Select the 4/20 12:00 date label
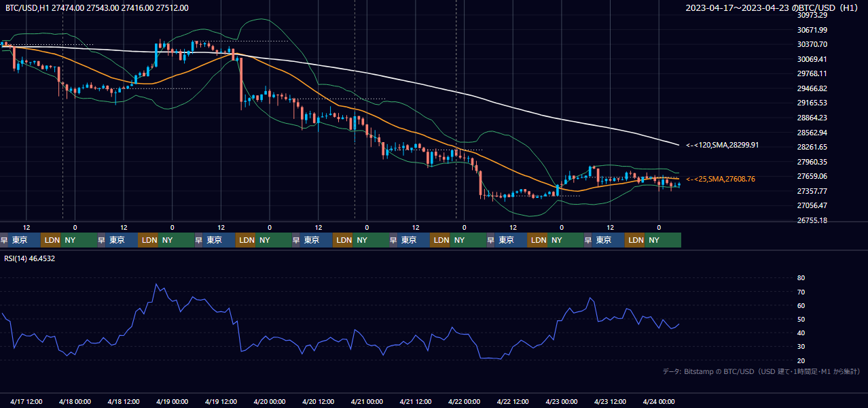 point(318,401)
